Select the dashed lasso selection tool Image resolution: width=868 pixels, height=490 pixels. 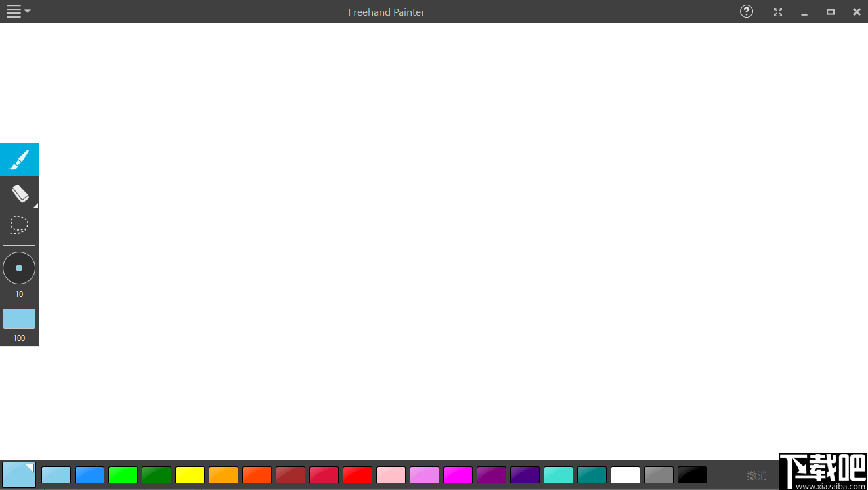[x=19, y=225]
